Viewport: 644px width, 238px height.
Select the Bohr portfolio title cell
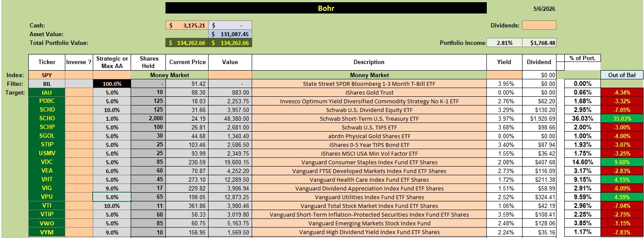[x=326, y=8]
